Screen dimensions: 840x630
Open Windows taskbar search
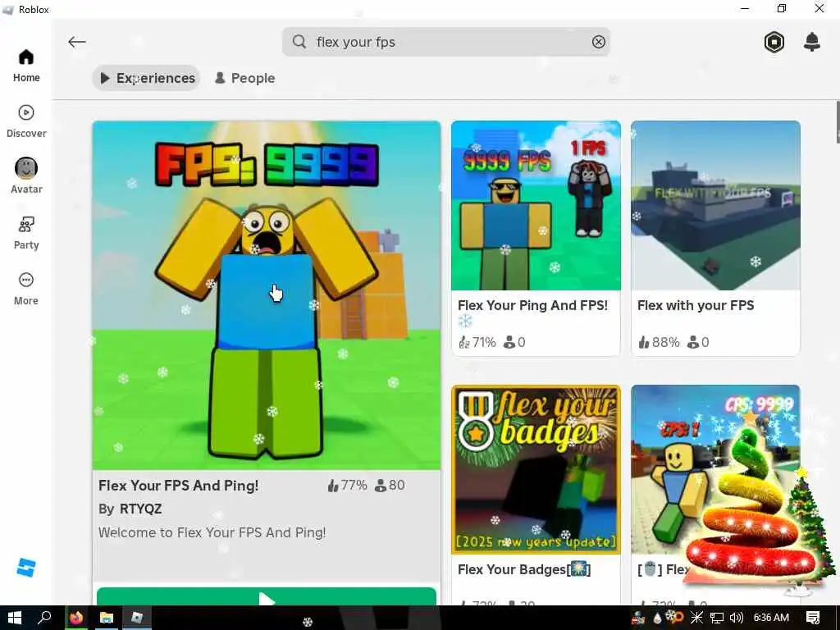point(44,618)
